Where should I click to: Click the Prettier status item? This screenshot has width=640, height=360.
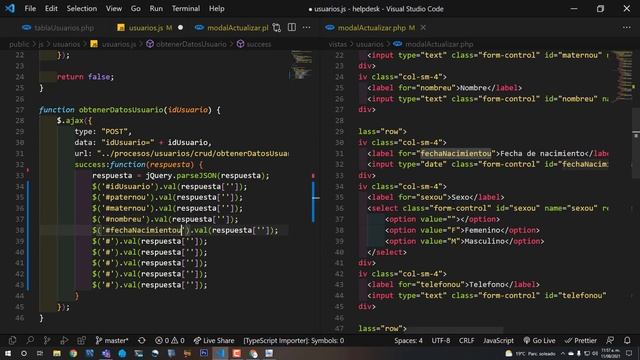580,340
